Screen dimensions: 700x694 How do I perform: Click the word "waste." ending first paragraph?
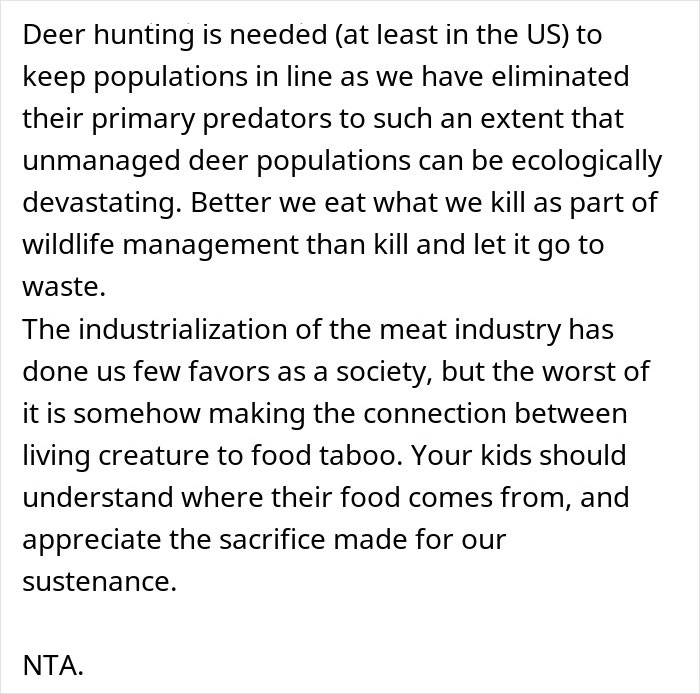[x=63, y=286]
